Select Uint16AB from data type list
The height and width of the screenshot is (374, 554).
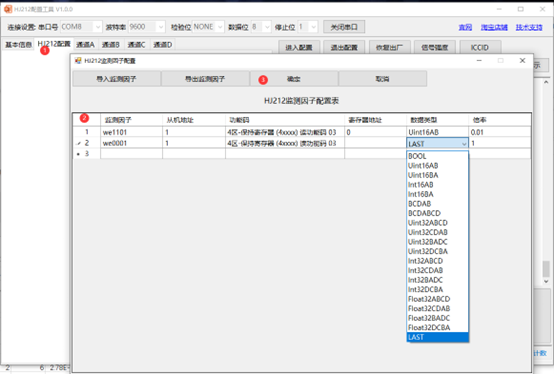[x=437, y=166]
